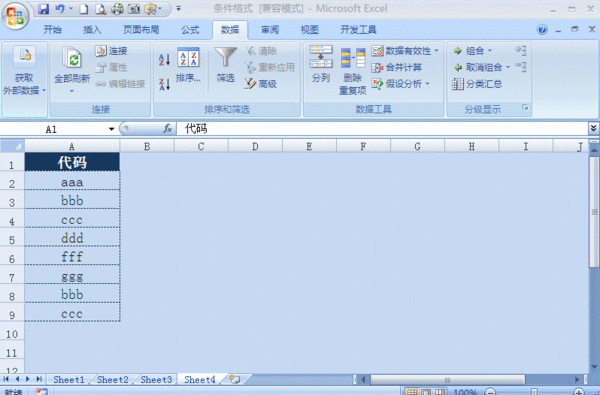Switch to the 插入 ribbon tab

coord(92,30)
